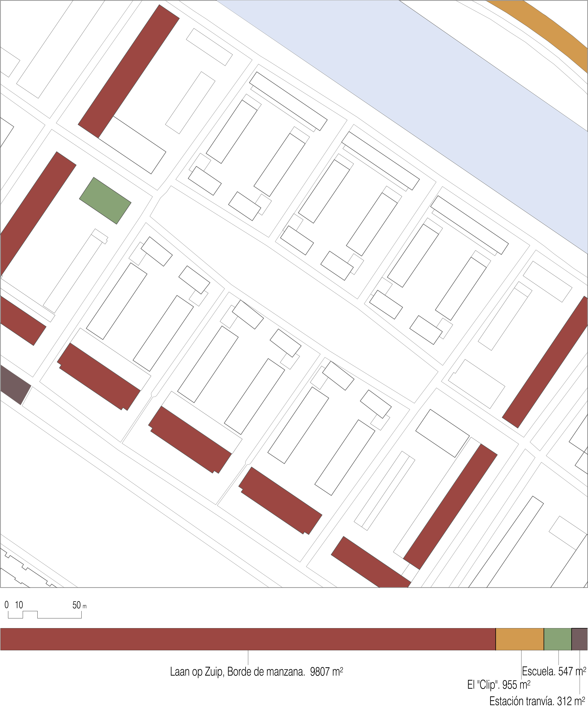Click the green school building on the map
The image size is (588, 715).
pos(105,201)
